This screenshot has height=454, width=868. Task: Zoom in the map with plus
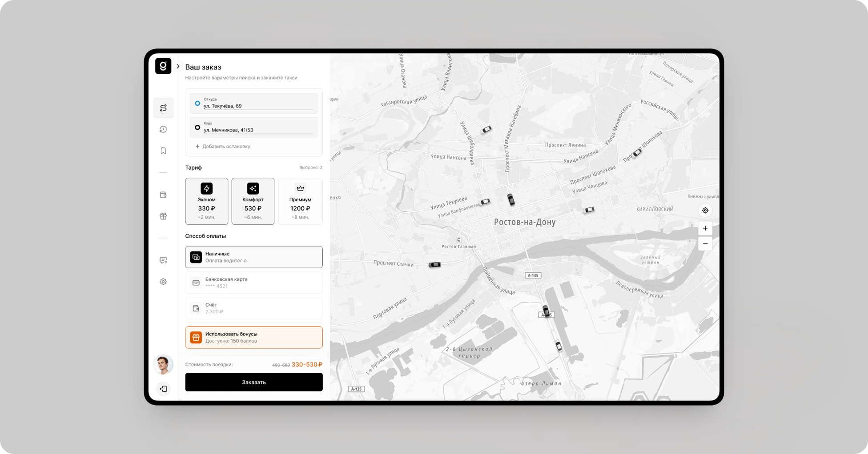tap(705, 228)
